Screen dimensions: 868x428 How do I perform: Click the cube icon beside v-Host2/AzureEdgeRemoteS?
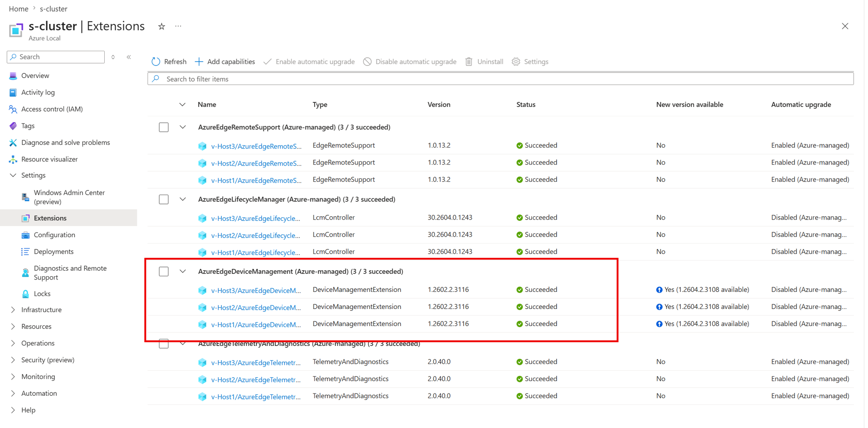coord(202,163)
